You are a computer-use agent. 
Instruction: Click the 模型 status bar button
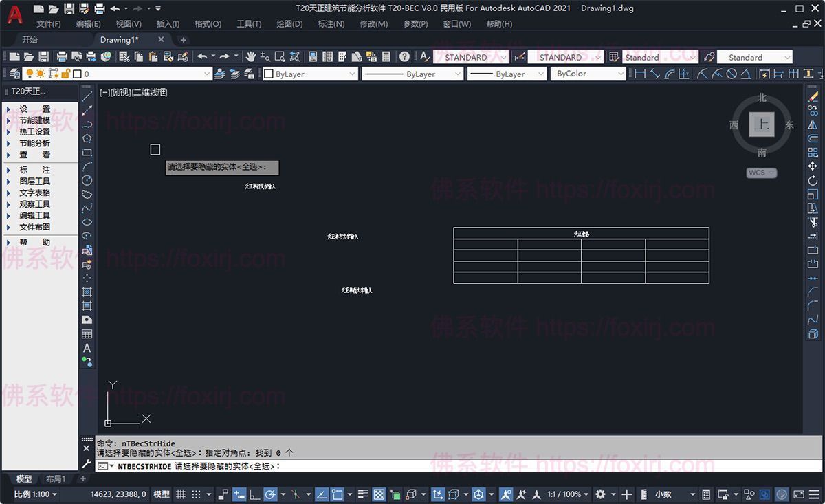(162, 494)
